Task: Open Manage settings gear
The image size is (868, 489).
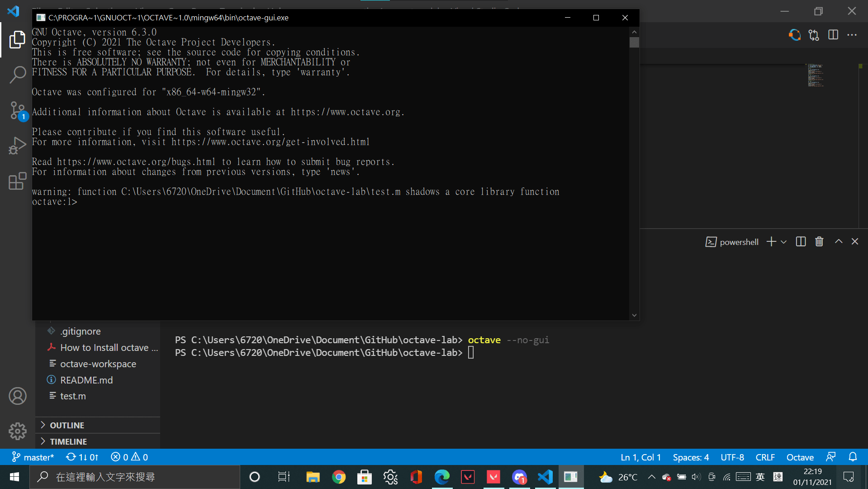Action: 17,431
